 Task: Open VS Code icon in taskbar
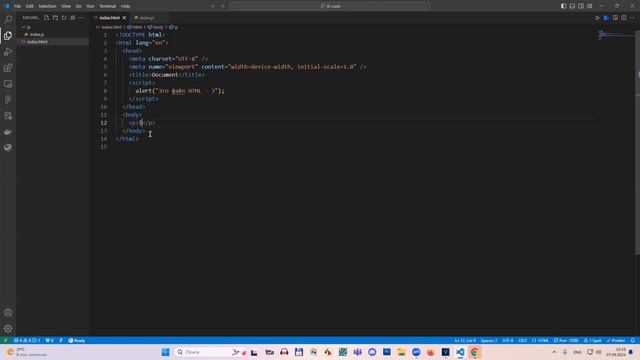(x=460, y=352)
